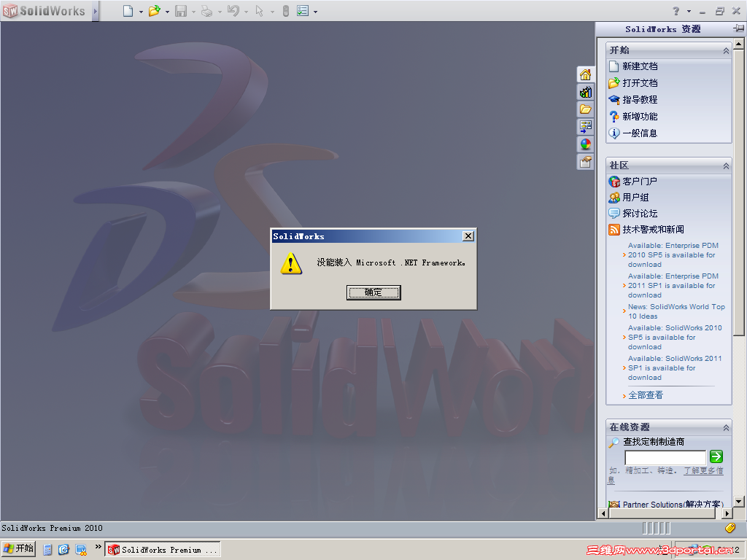Image resolution: width=747 pixels, height=560 pixels.
Task: Open SolidWorks World Top 10 Ideas news
Action: tap(676, 311)
